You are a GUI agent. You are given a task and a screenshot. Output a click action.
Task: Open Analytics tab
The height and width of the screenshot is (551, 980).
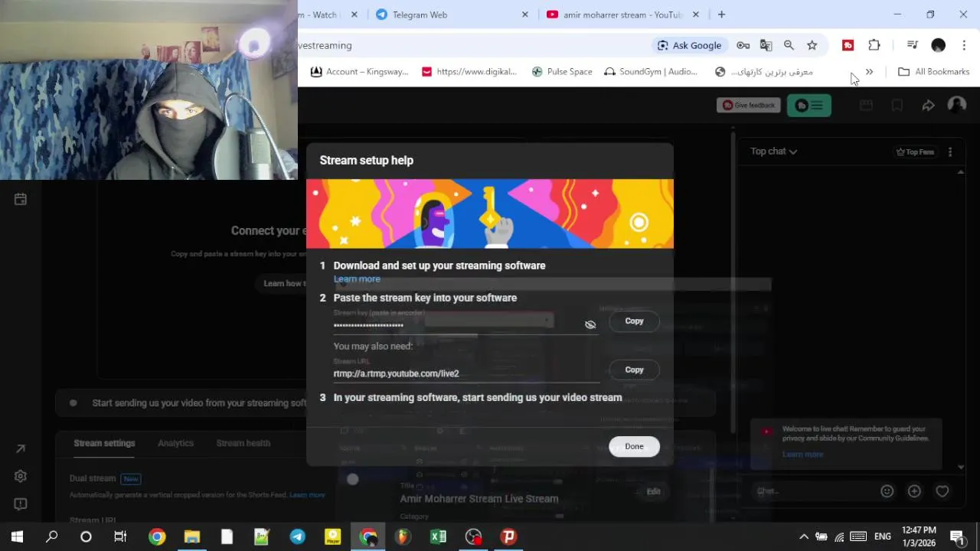point(175,443)
